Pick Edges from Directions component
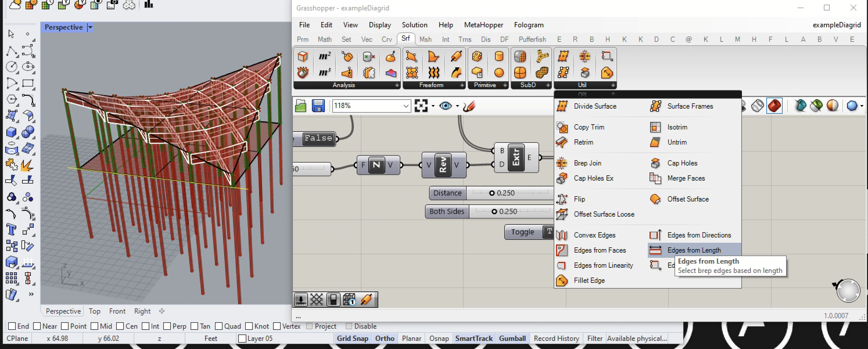 coord(691,235)
